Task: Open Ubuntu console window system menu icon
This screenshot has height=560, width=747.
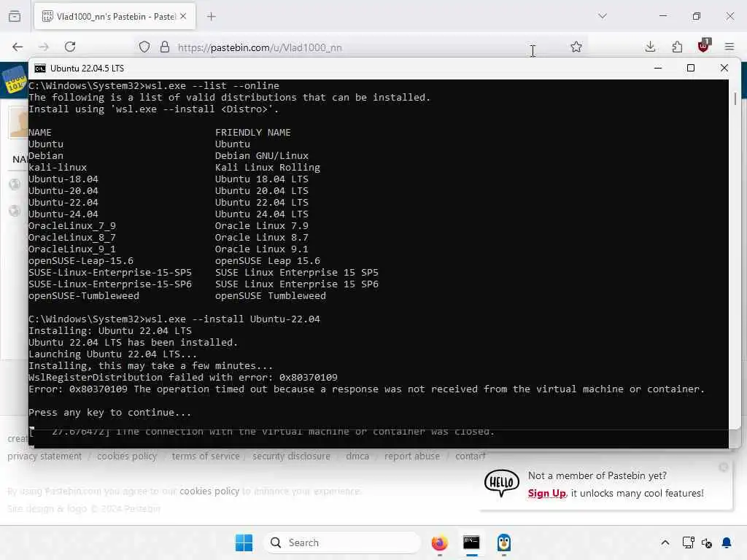Action: (x=40, y=68)
